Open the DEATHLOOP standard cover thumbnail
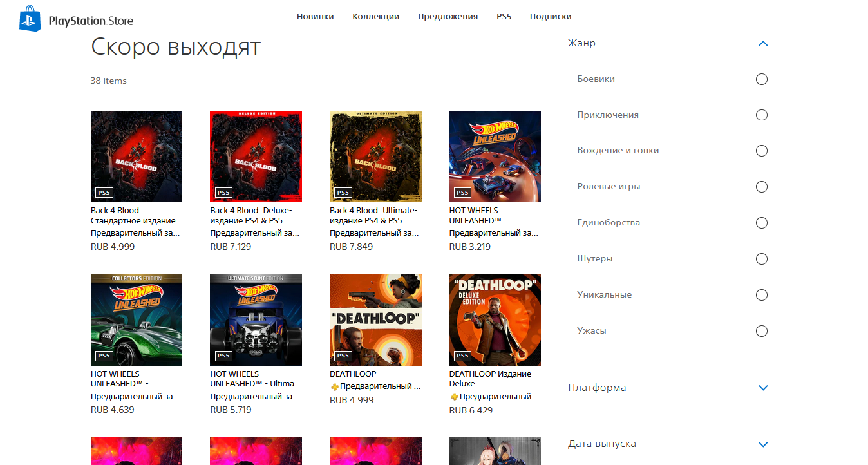This screenshot has height=465, width=868. 375,319
